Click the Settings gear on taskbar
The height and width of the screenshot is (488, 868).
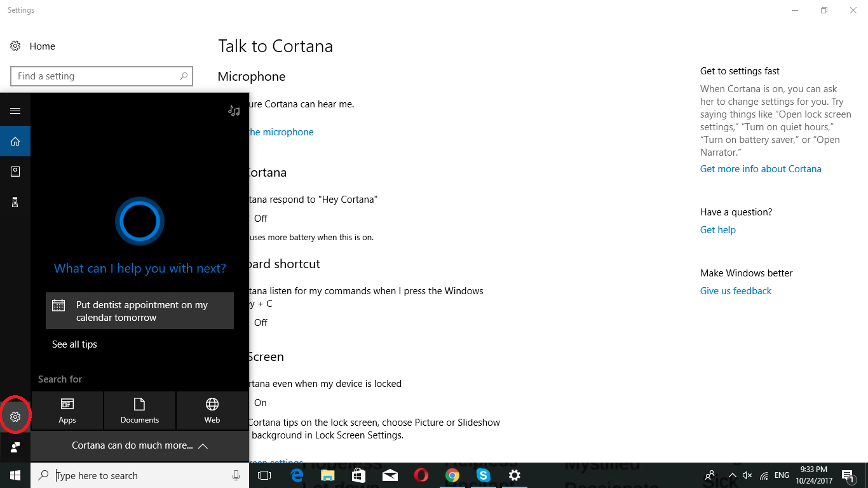(514, 475)
